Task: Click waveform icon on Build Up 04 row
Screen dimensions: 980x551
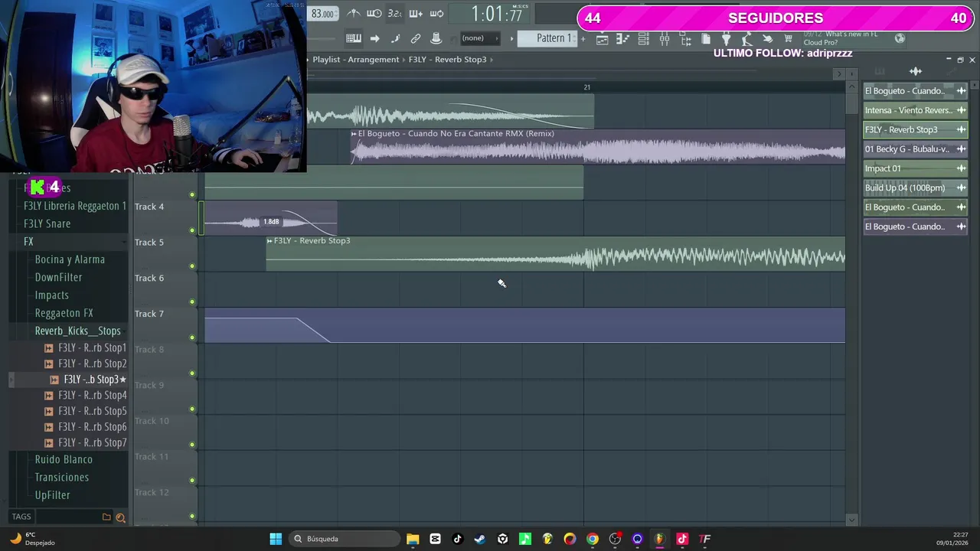Action: (961, 188)
